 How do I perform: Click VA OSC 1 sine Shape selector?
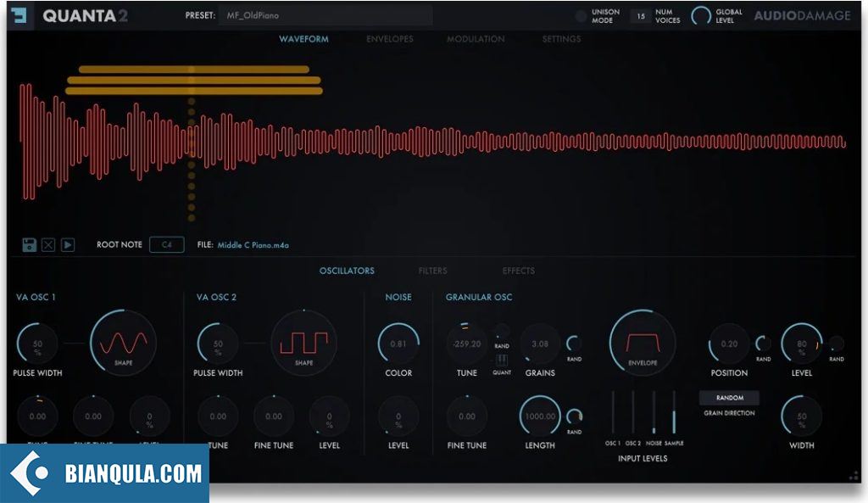click(123, 343)
